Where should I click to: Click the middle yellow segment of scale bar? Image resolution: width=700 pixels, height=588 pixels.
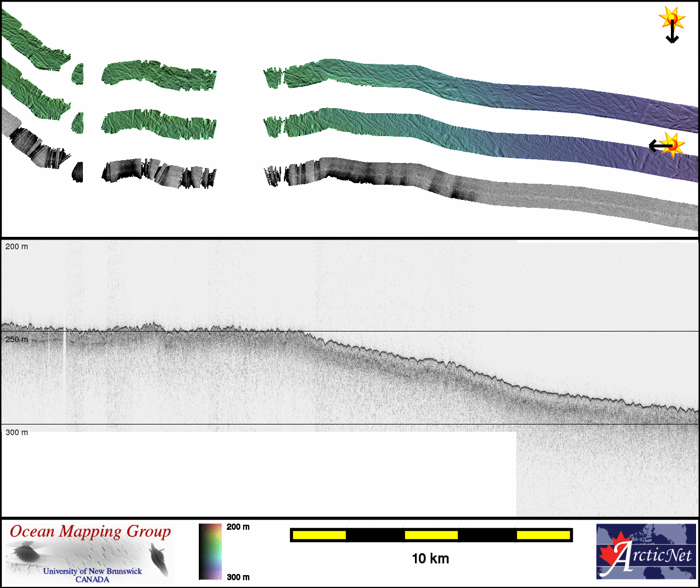[x=431, y=535]
